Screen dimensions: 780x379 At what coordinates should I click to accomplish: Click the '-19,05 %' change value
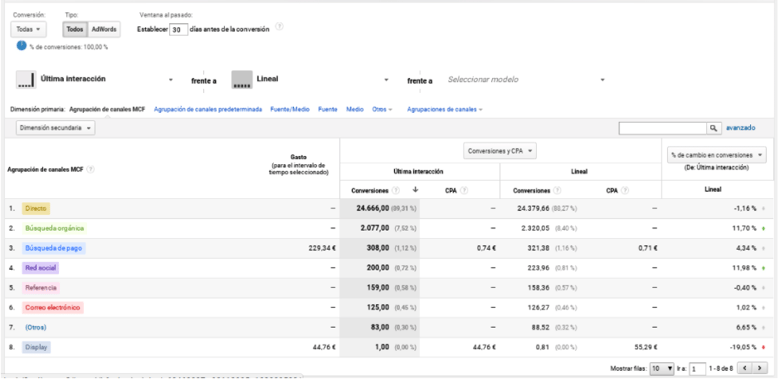[742, 348]
